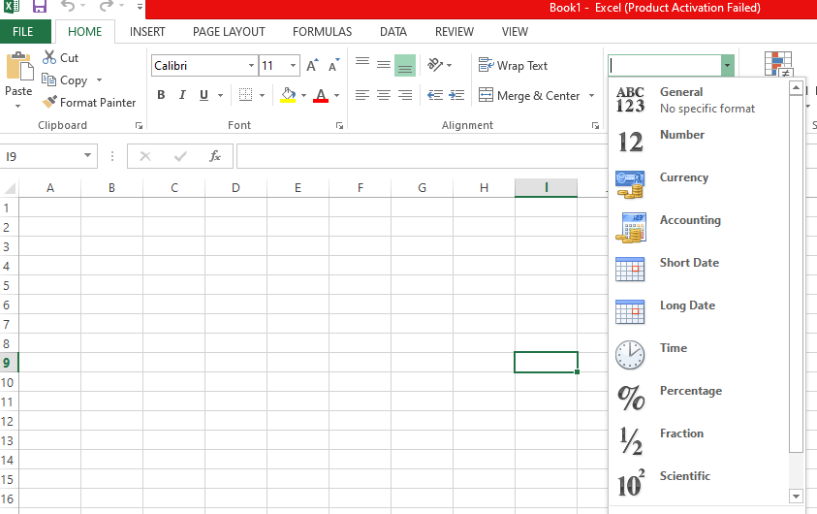Click the Borders icon in Font group
817x514 pixels.
[x=246, y=96]
